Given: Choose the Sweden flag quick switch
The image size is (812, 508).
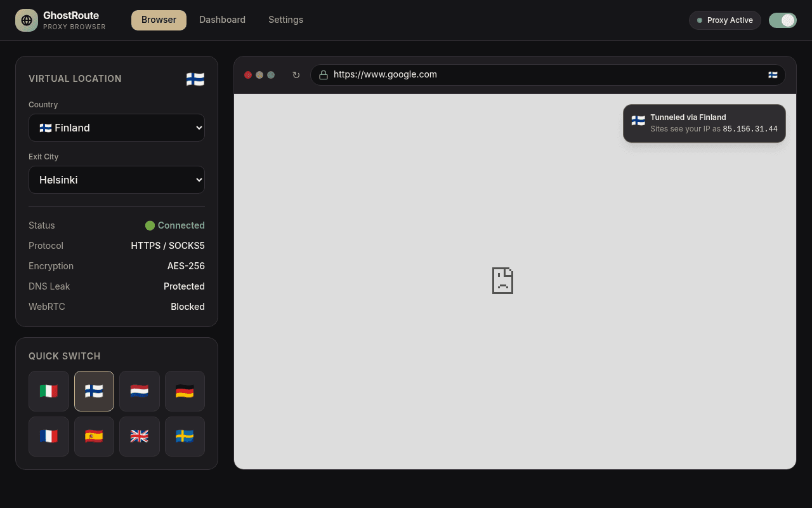Looking at the screenshot, I should click(x=185, y=436).
